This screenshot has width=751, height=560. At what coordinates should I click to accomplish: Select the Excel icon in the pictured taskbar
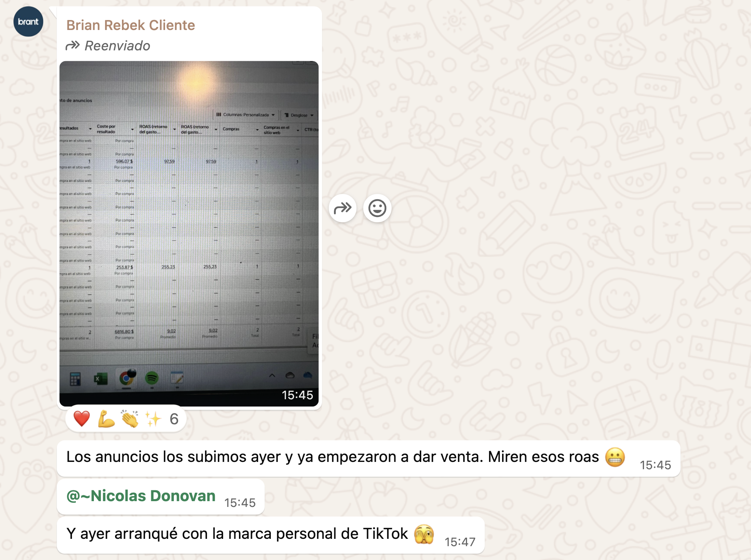point(100,379)
